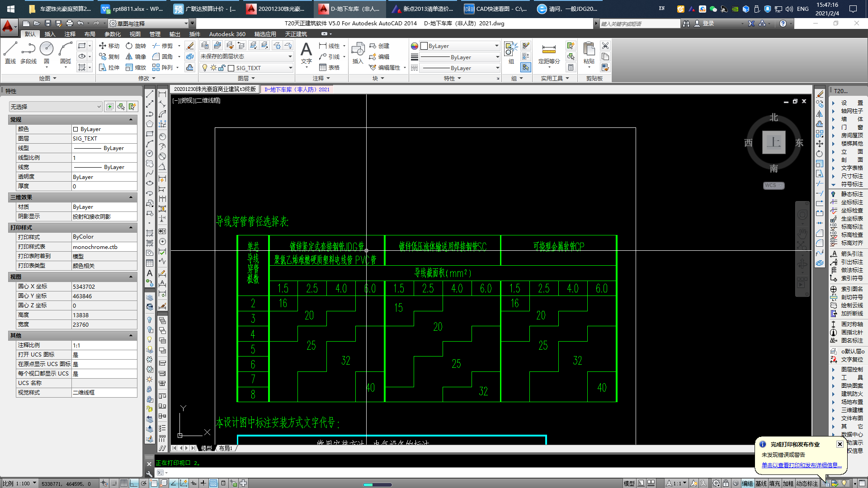Toggle ortho mode in status bar
Screen dimensions: 868x488
point(134,483)
